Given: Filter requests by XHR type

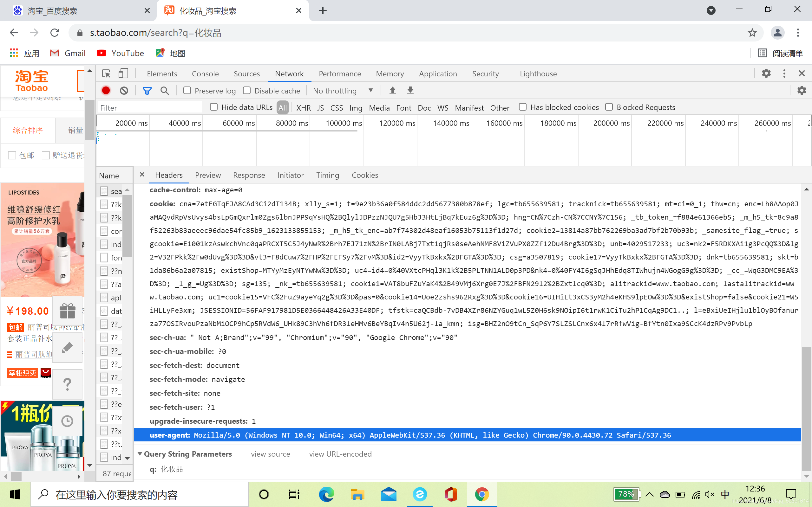Looking at the screenshot, I should [x=303, y=108].
